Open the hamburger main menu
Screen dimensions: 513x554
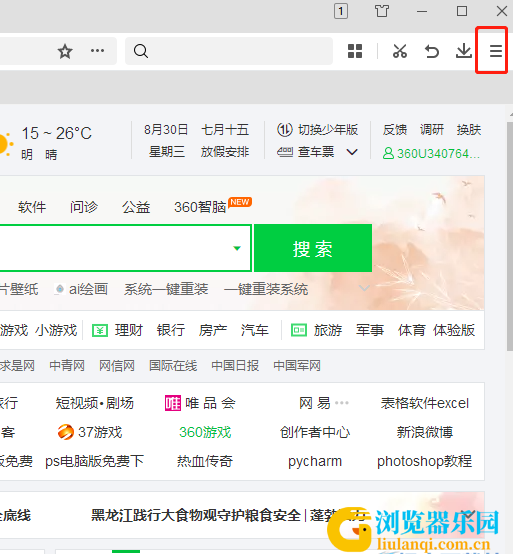point(496,51)
